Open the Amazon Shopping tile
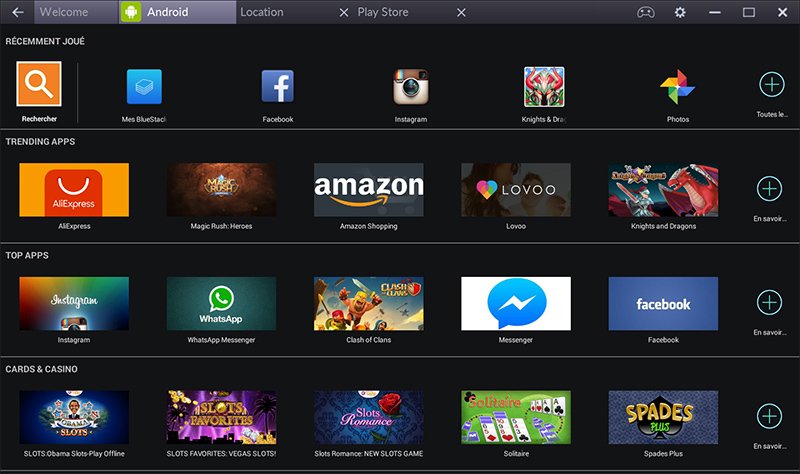This screenshot has height=474, width=800. coord(368,190)
